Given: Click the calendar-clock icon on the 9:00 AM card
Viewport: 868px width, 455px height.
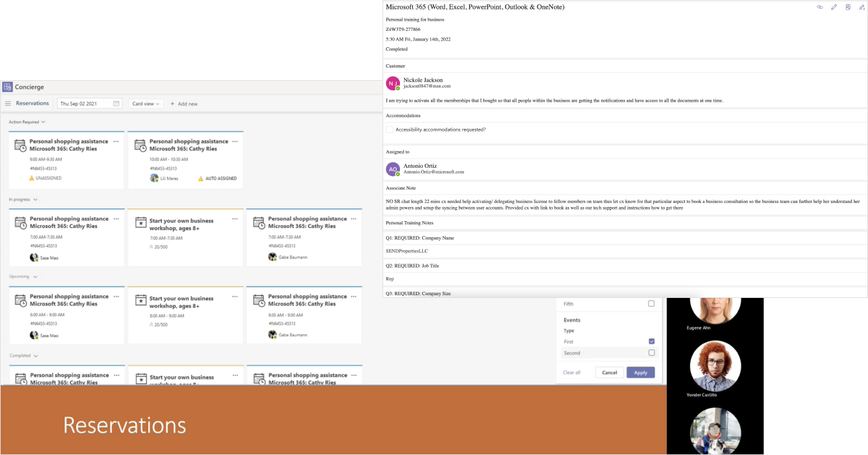Looking at the screenshot, I should pyautogui.click(x=21, y=146).
